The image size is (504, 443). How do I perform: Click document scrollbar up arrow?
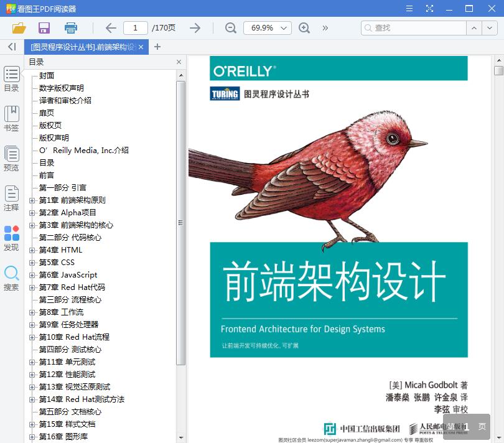tap(499, 60)
